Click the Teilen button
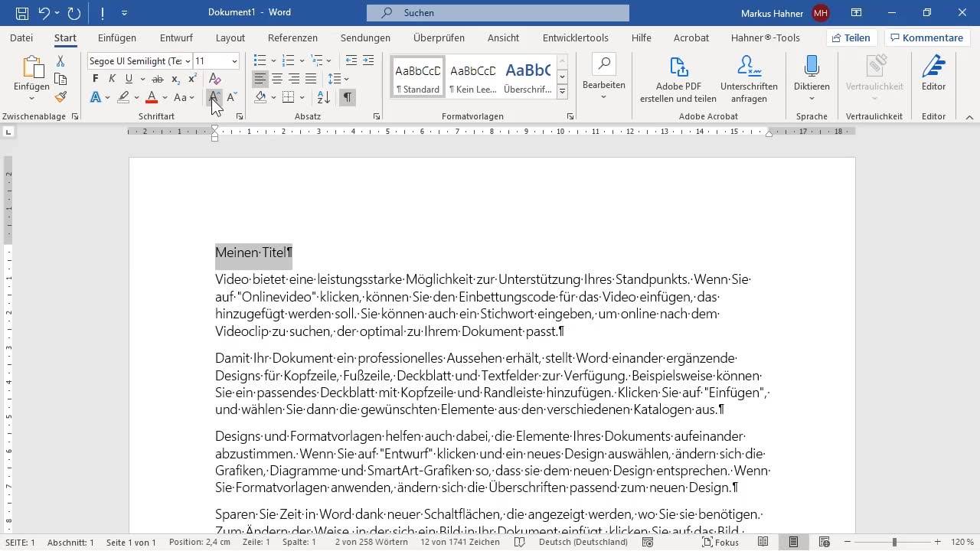This screenshot has width=980, height=551. tap(851, 37)
